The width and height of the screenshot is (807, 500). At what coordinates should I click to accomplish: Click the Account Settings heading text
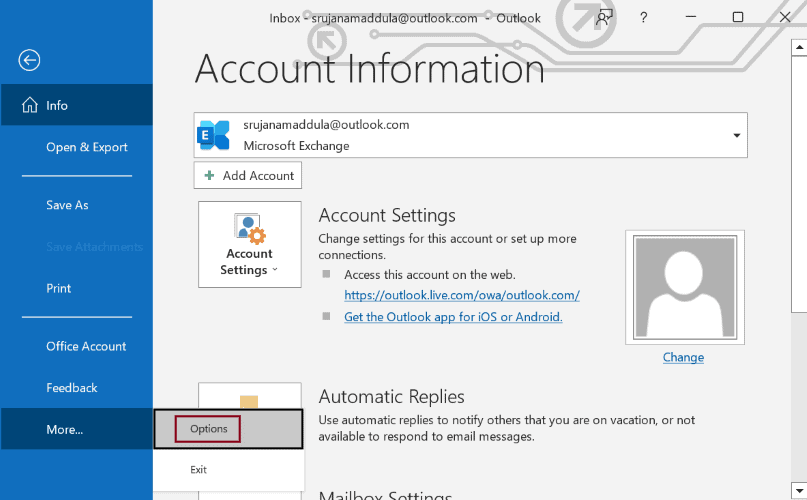click(x=387, y=215)
